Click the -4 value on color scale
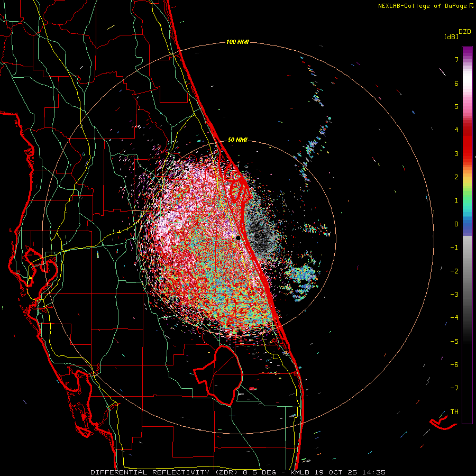The width and height of the screenshot is (476, 476). point(454,318)
